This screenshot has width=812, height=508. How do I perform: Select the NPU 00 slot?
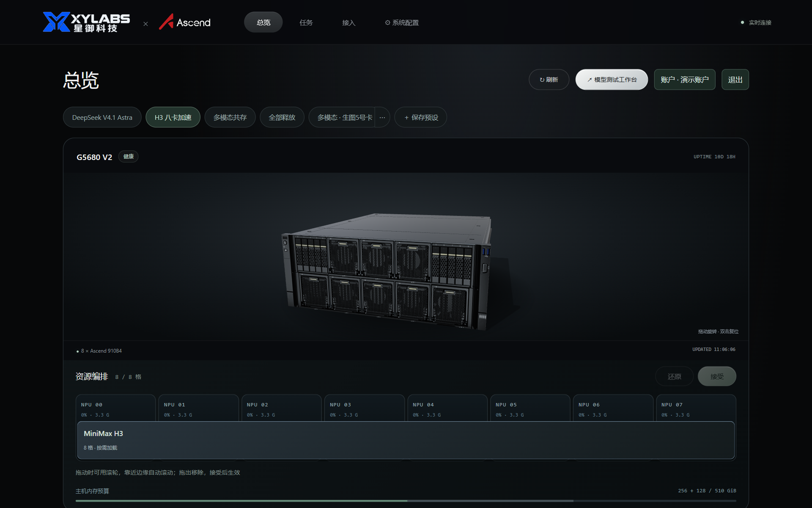(115, 409)
